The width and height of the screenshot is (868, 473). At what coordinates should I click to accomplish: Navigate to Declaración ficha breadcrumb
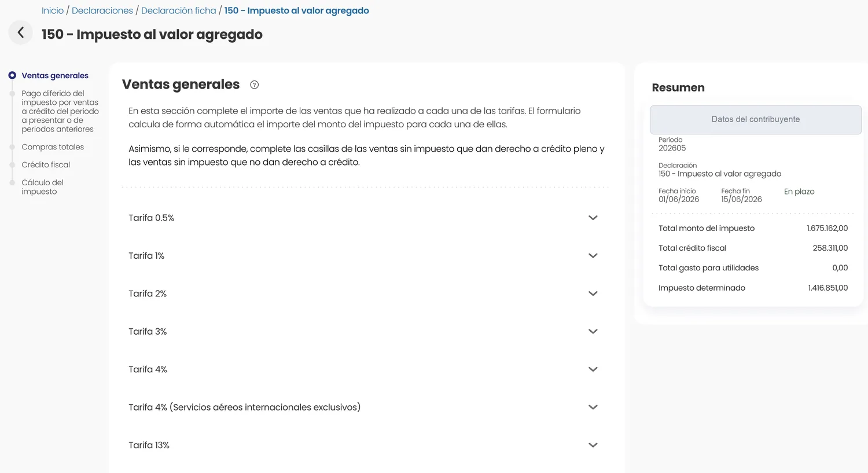click(179, 10)
